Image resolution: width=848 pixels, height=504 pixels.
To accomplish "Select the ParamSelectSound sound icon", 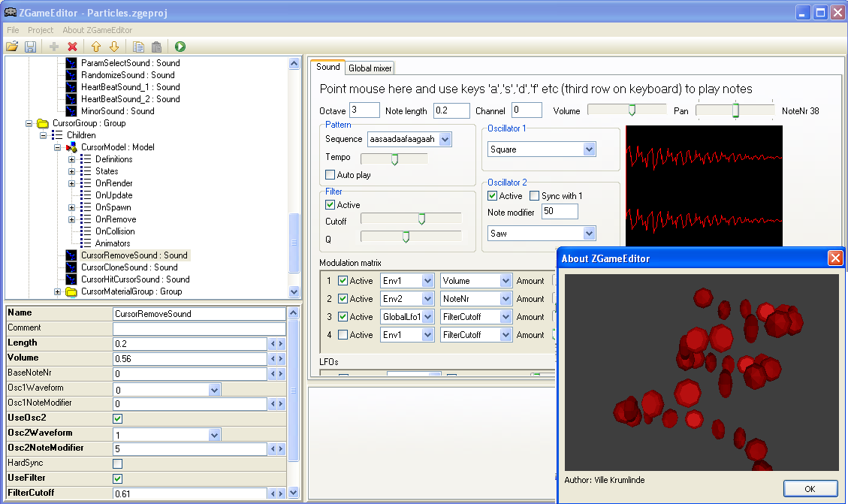I will point(71,63).
